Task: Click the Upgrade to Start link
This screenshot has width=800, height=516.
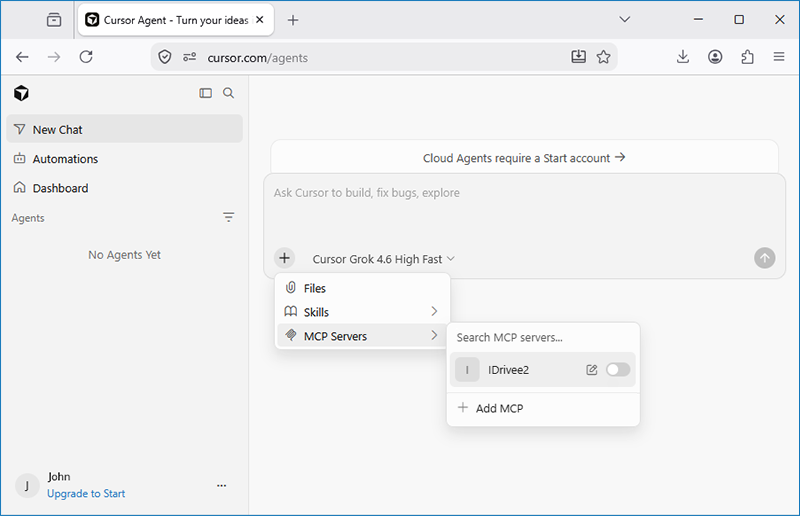Action: click(86, 494)
